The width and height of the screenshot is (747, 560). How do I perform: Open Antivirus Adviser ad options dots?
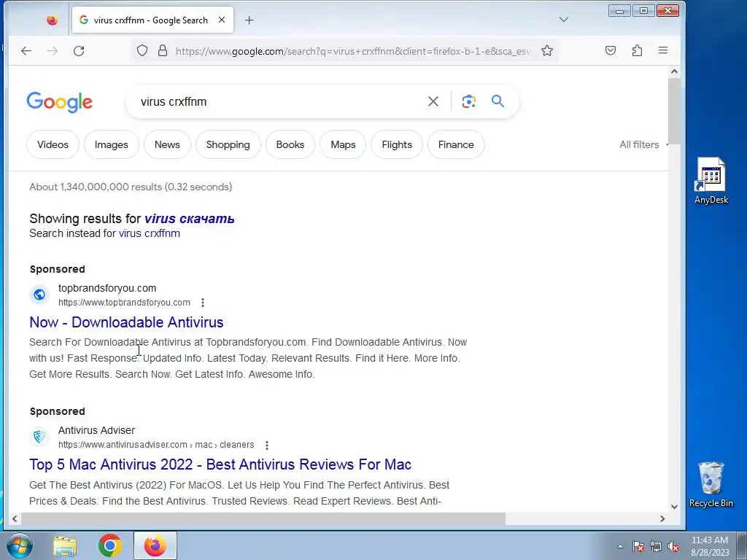click(267, 445)
